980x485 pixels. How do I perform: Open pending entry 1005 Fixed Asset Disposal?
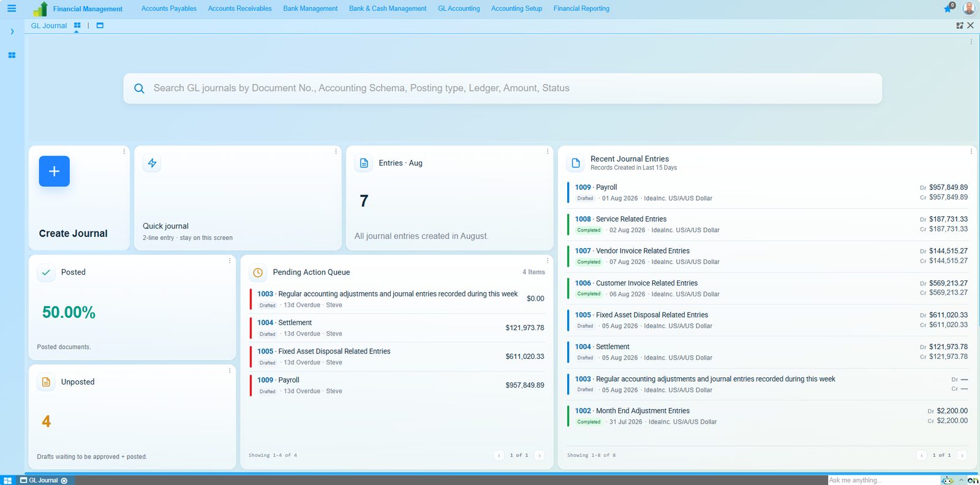click(x=398, y=356)
